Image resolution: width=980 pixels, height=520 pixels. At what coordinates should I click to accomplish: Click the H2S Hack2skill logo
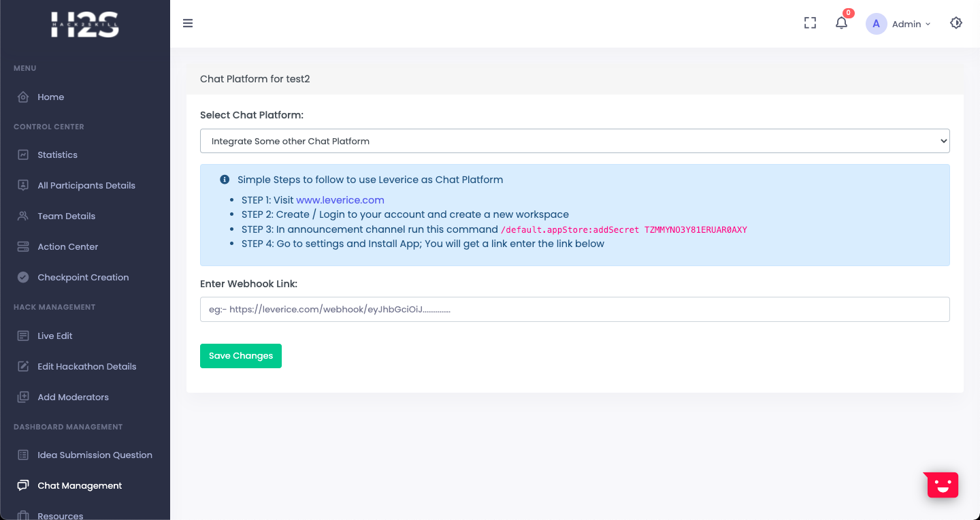[85, 24]
